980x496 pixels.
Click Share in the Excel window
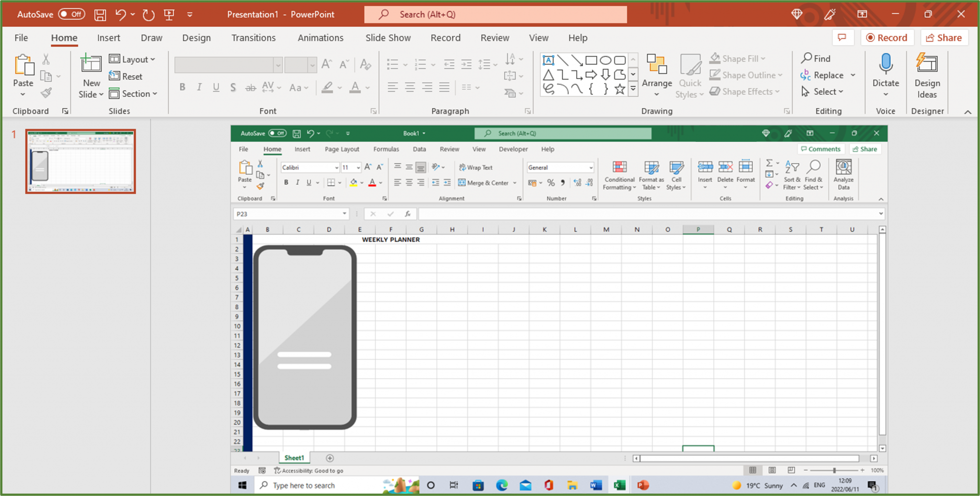coord(865,149)
